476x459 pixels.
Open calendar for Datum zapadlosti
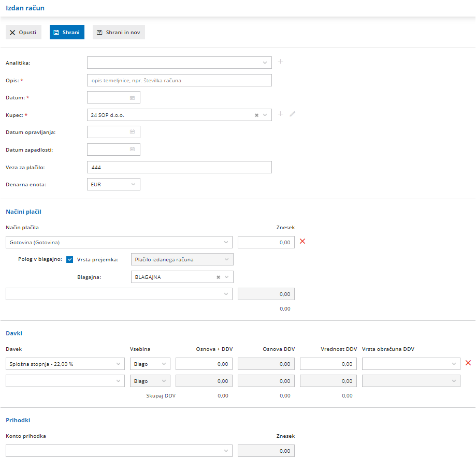click(x=133, y=149)
